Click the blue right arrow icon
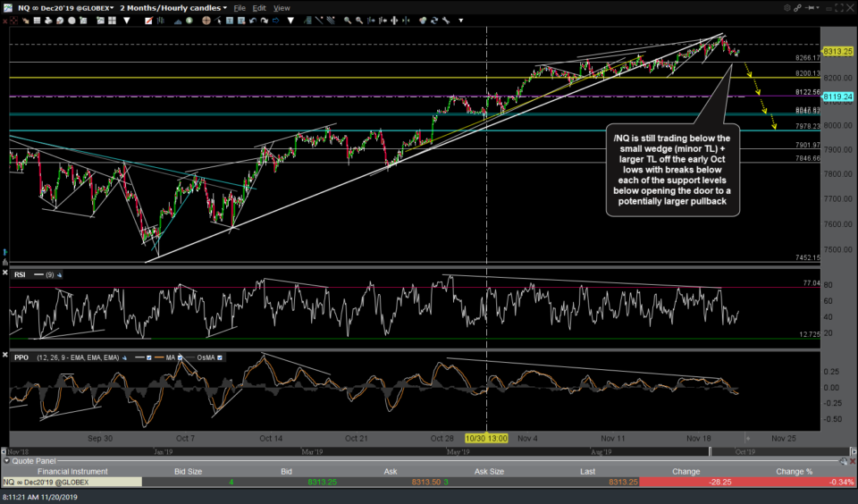The height and width of the screenshot is (504, 858). pos(276,21)
